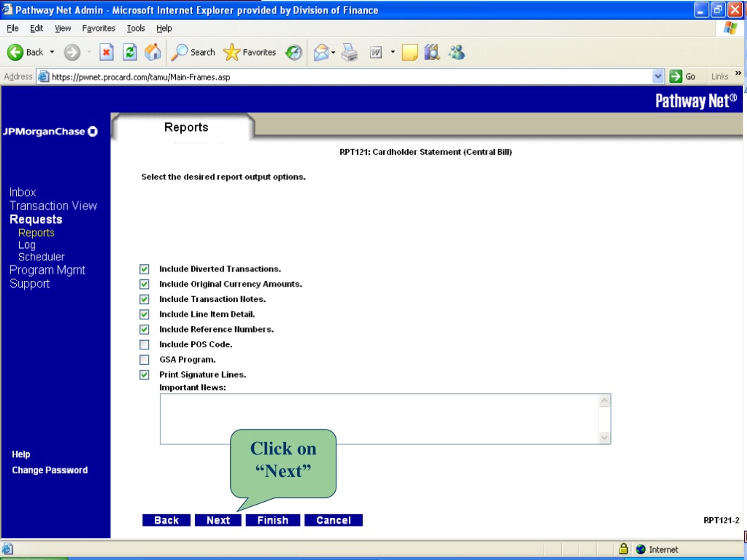
Task: Click the Cancel button
Action: [x=334, y=520]
